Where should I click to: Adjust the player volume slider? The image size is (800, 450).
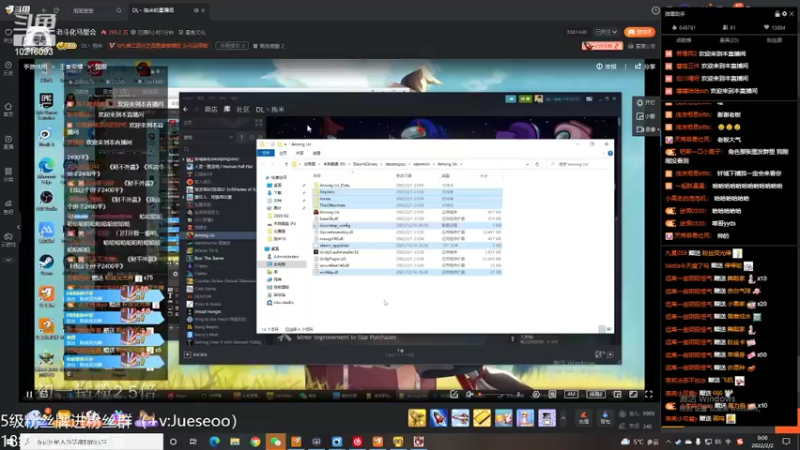coord(499,395)
